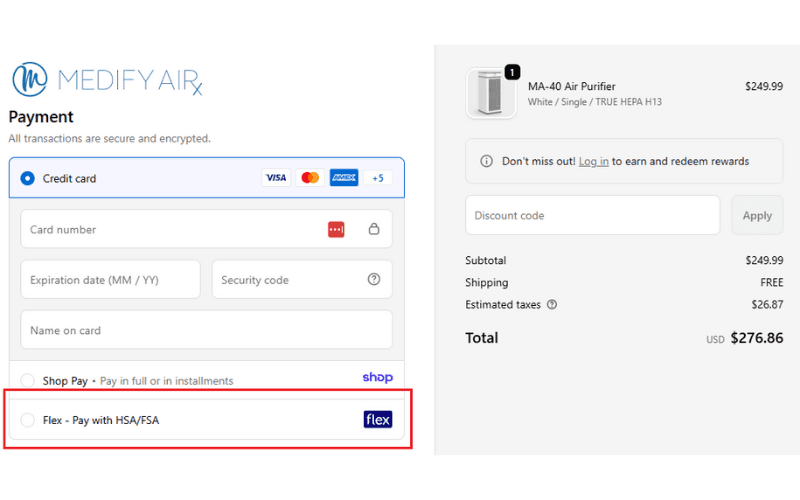Select the Credit card radio button
This screenshot has width=800, height=500.
pos(28,178)
